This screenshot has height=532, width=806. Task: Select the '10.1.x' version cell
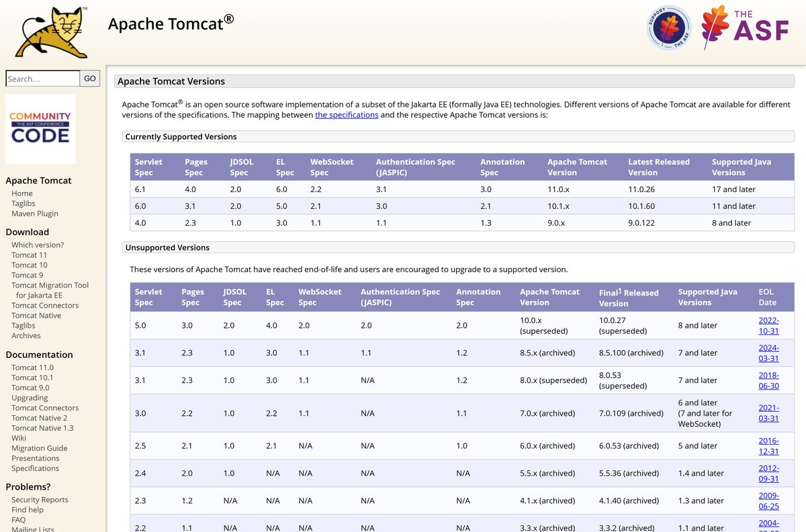point(582,206)
